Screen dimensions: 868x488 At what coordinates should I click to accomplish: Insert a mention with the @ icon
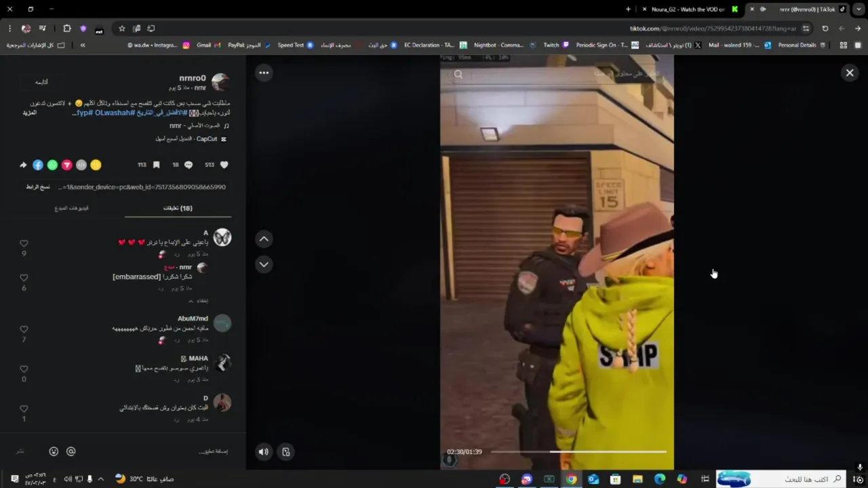[71, 451]
